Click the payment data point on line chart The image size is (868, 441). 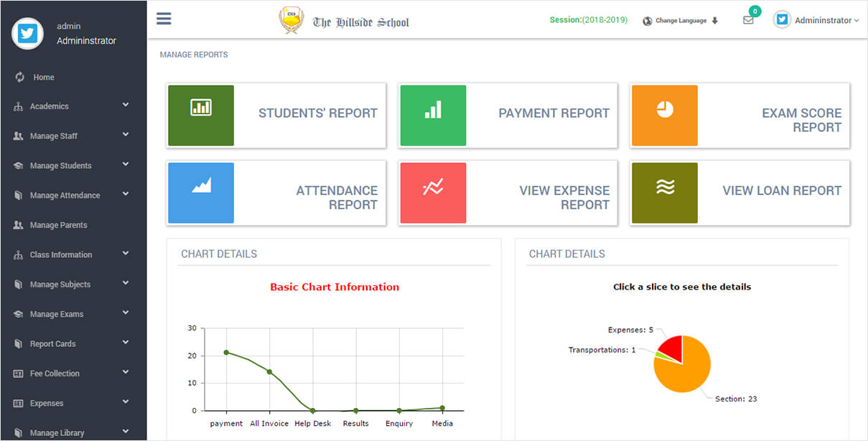point(226,353)
